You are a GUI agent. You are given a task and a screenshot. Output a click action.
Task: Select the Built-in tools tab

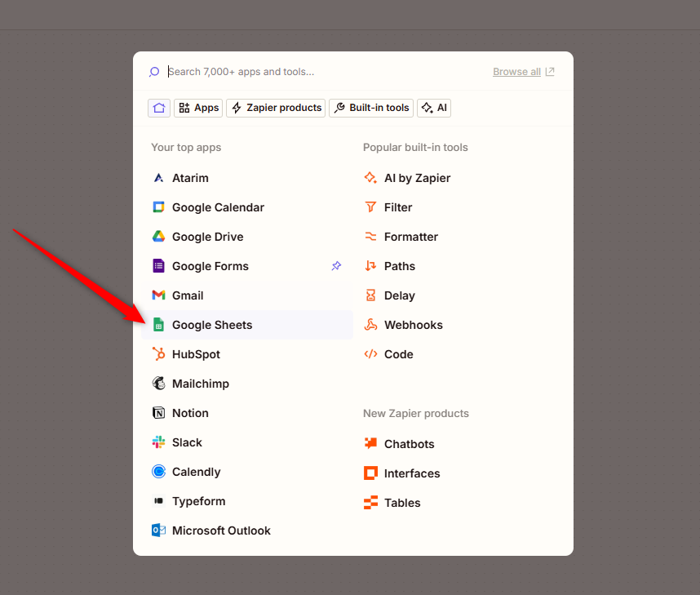[x=371, y=108]
